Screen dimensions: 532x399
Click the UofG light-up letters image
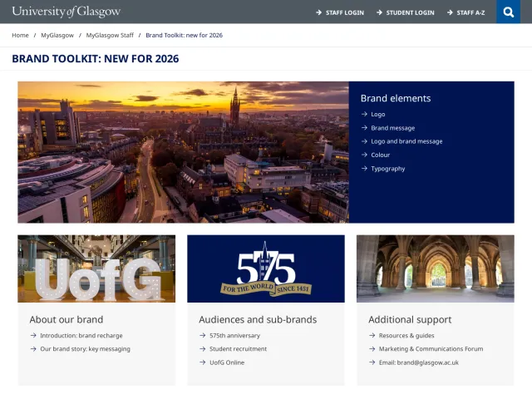click(x=96, y=268)
